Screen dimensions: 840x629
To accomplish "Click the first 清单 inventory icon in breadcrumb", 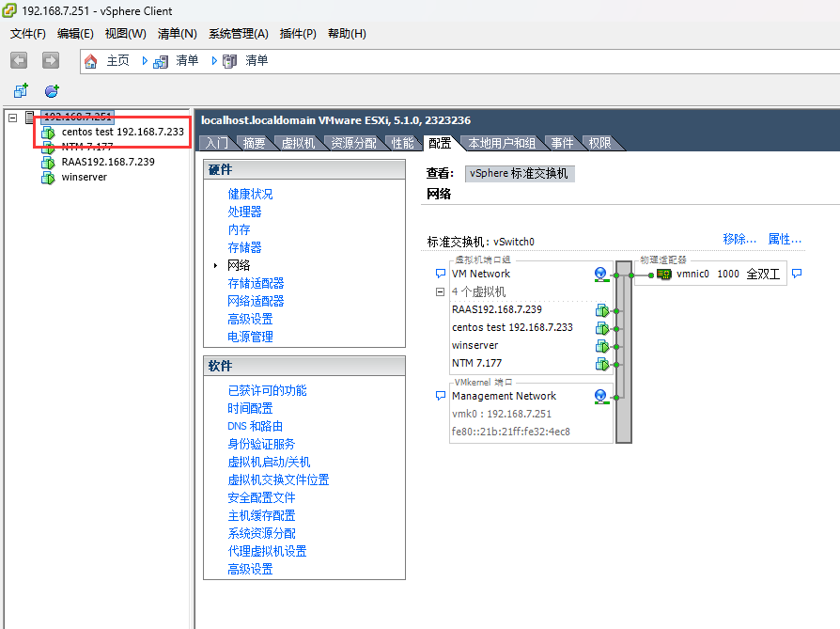I will pos(161,62).
